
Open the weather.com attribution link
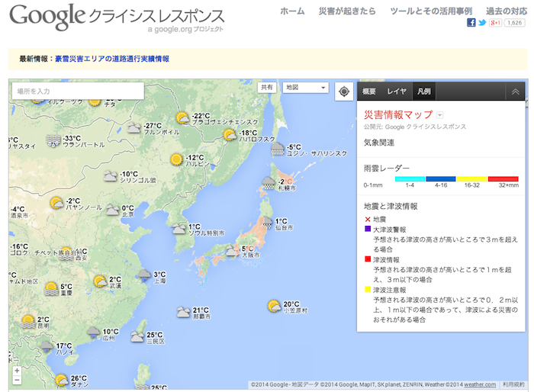point(480,384)
